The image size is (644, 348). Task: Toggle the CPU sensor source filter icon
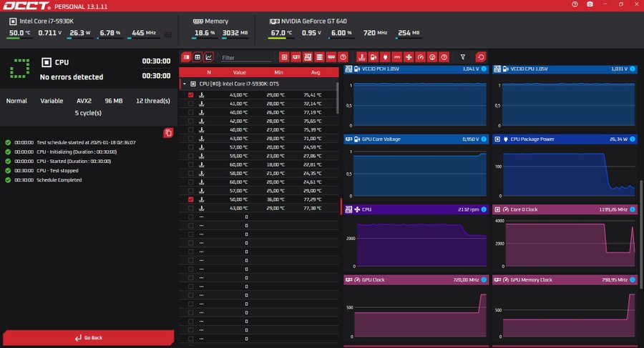pyautogui.click(x=284, y=57)
